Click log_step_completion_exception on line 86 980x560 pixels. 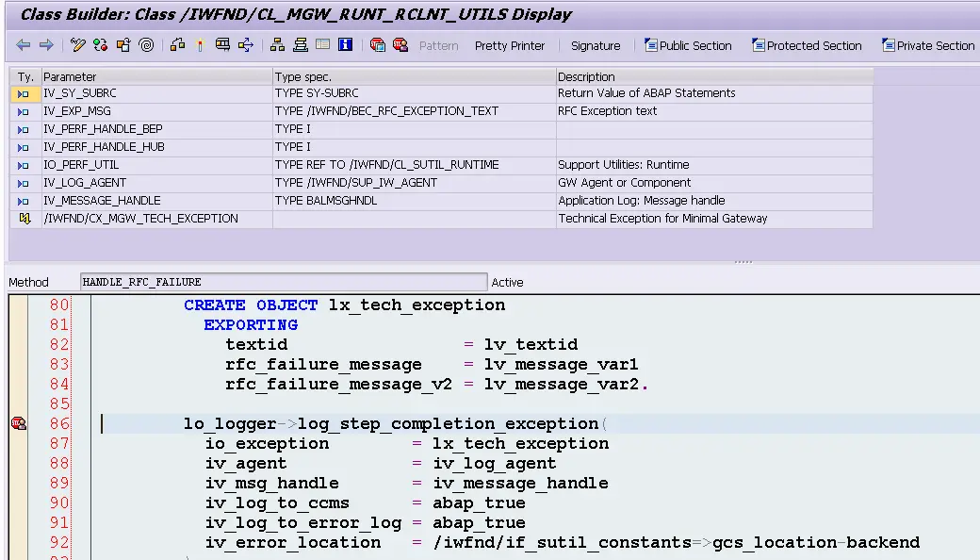tap(449, 423)
